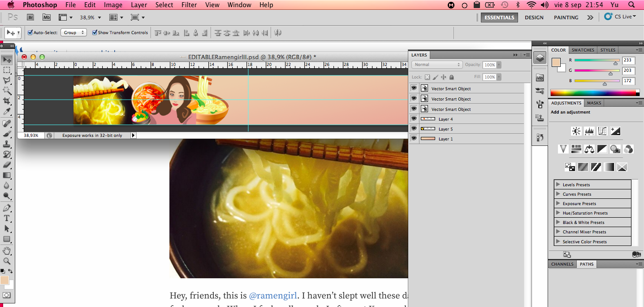Switch to the Channels tab
The image size is (644, 307).
point(562,264)
